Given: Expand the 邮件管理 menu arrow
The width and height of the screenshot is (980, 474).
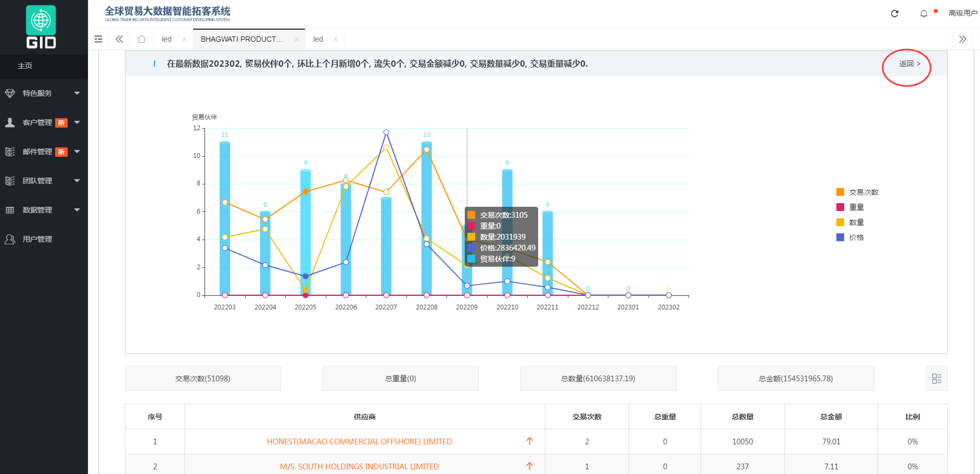Looking at the screenshot, I should pos(77,152).
